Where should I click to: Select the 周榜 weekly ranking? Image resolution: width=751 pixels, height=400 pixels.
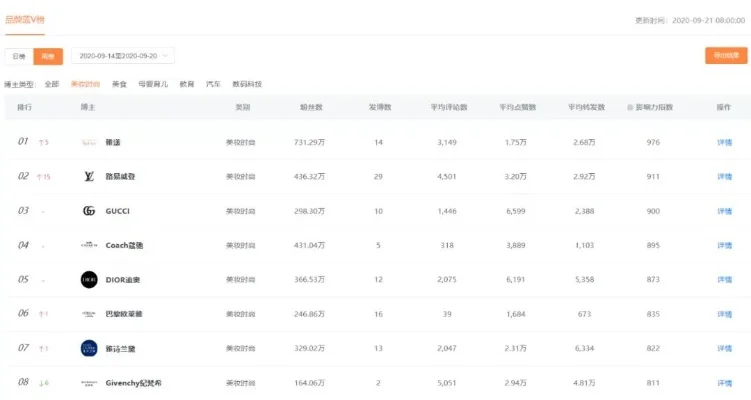pos(48,57)
